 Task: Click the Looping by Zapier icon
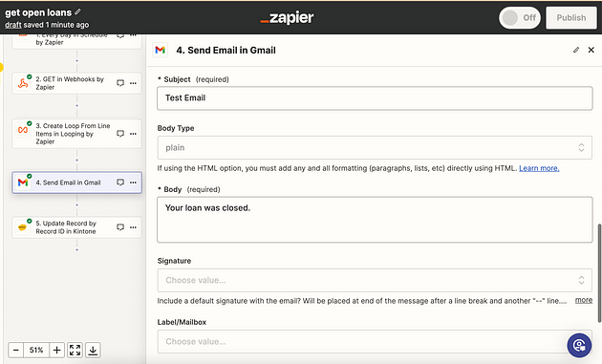(23, 130)
